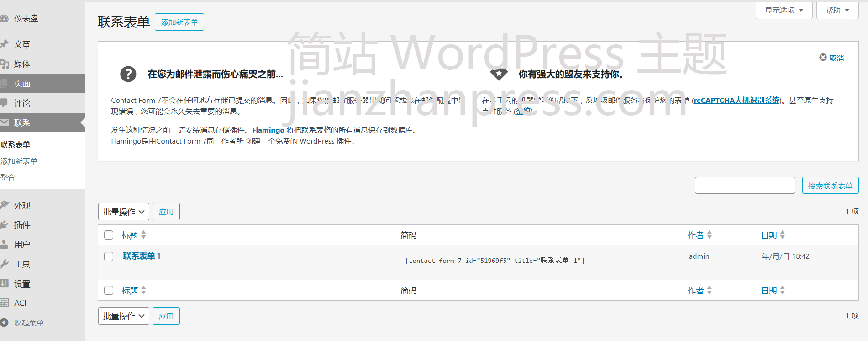Focus the contact form search input field
Screen dimensions: 868x341
pyautogui.click(x=745, y=186)
